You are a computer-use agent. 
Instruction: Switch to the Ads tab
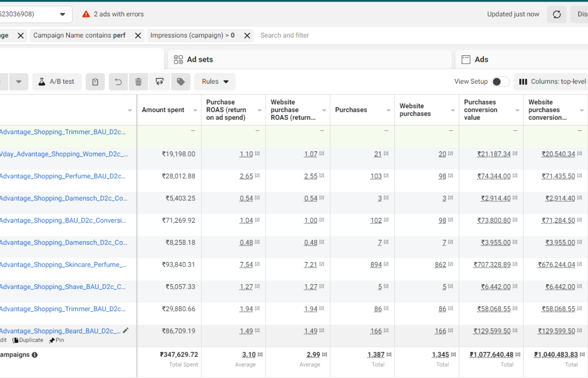[x=481, y=59]
